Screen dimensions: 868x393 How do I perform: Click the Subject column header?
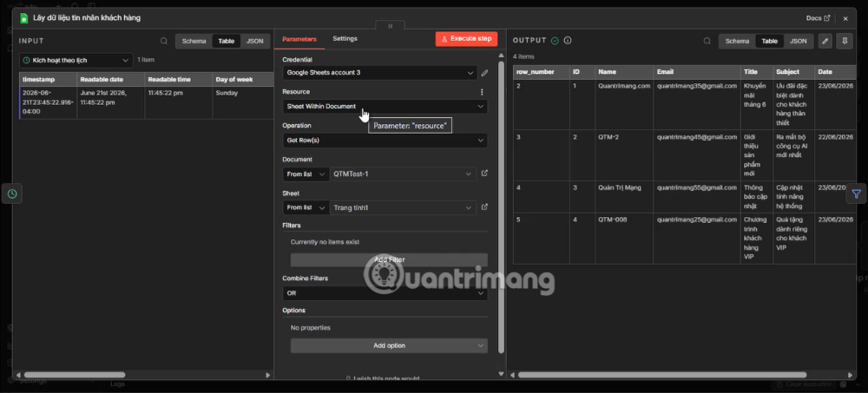pos(793,72)
